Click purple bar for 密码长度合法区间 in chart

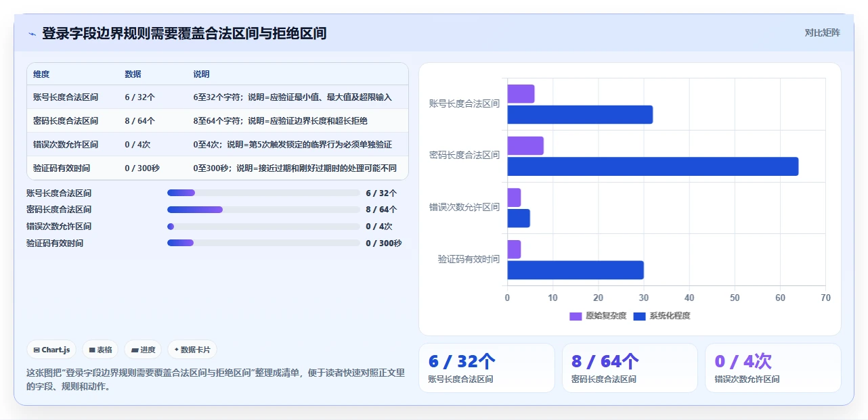[525, 146]
